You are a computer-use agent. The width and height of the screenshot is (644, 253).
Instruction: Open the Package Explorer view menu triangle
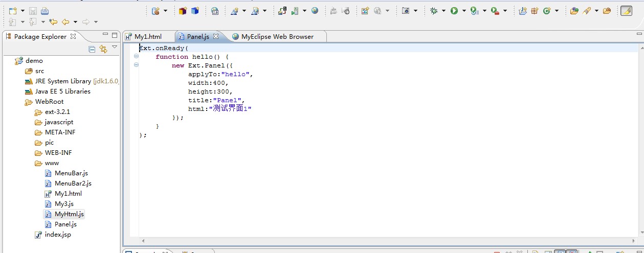tap(115, 48)
